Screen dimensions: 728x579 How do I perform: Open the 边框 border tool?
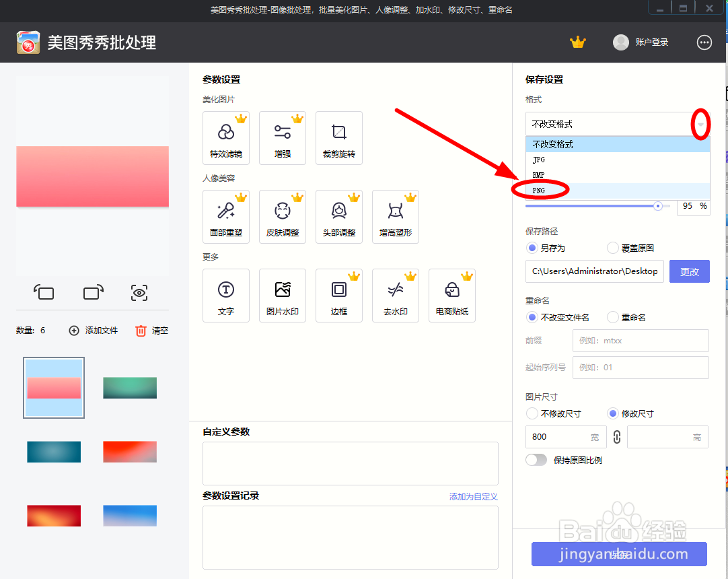point(339,296)
